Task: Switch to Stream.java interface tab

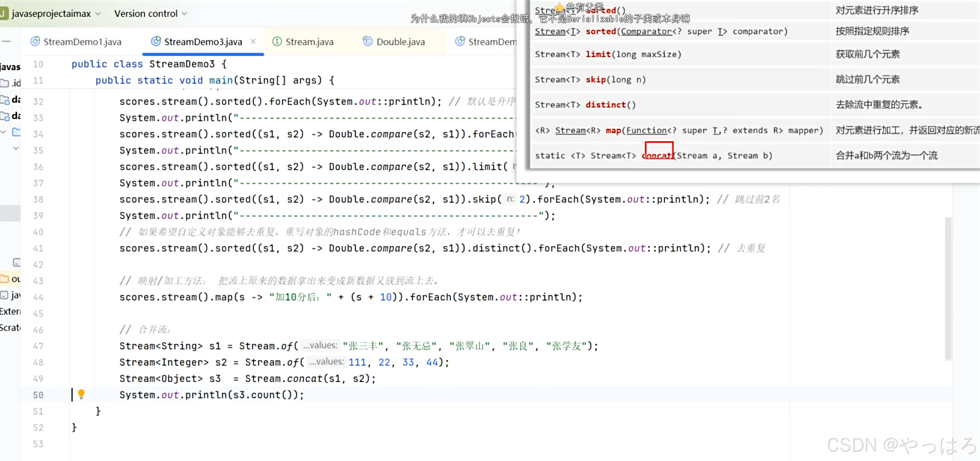Action: pos(309,42)
